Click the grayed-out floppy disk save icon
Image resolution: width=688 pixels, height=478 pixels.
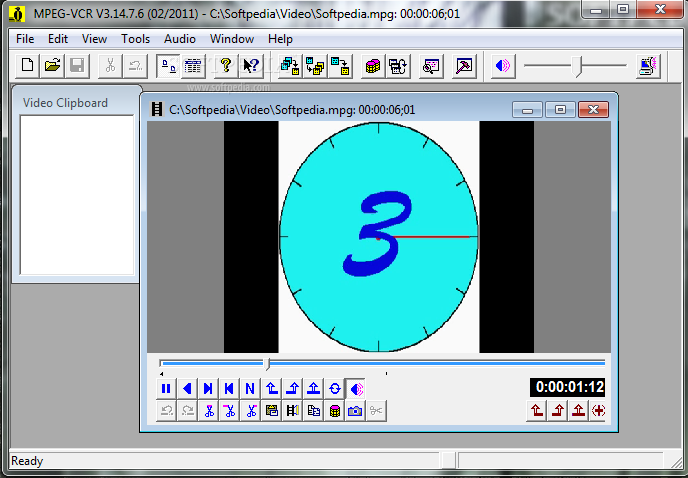click(x=77, y=66)
